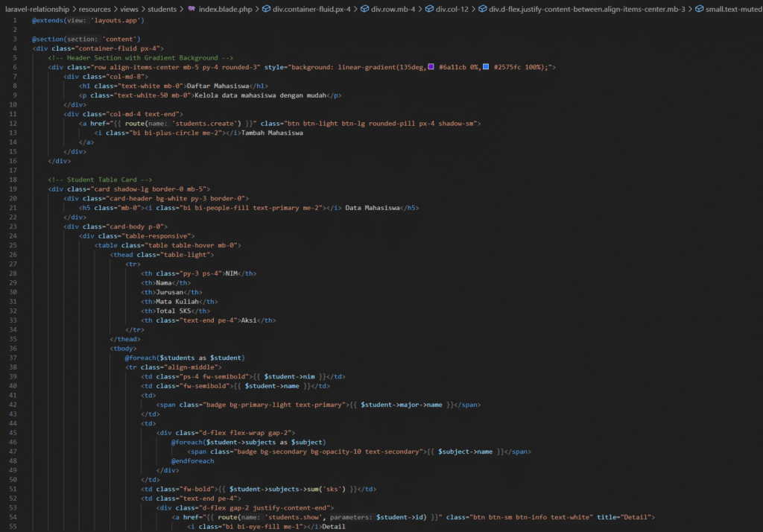Open the laravel-relationship breadcrumb folder
The image size is (763, 532).
(37, 10)
